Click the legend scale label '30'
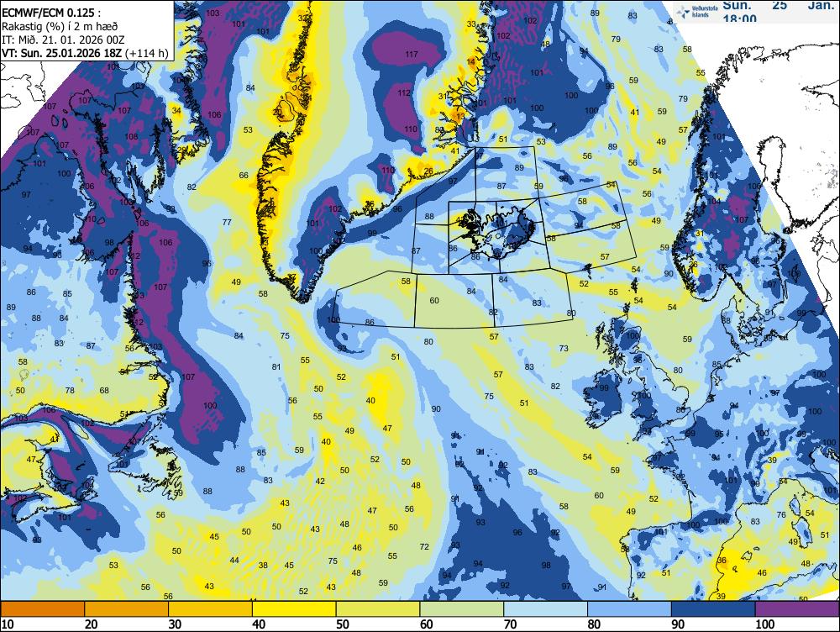 pyautogui.click(x=175, y=624)
